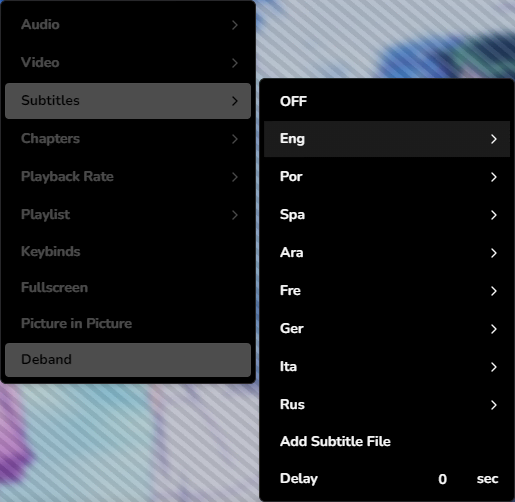
Task: Click the Eng subtitle chevron icon
Action: click(x=494, y=139)
